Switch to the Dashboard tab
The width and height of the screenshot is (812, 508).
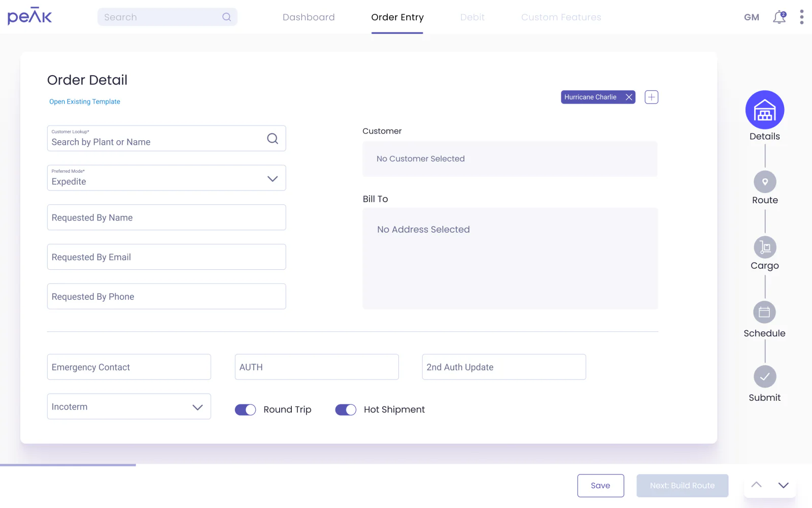309,17
